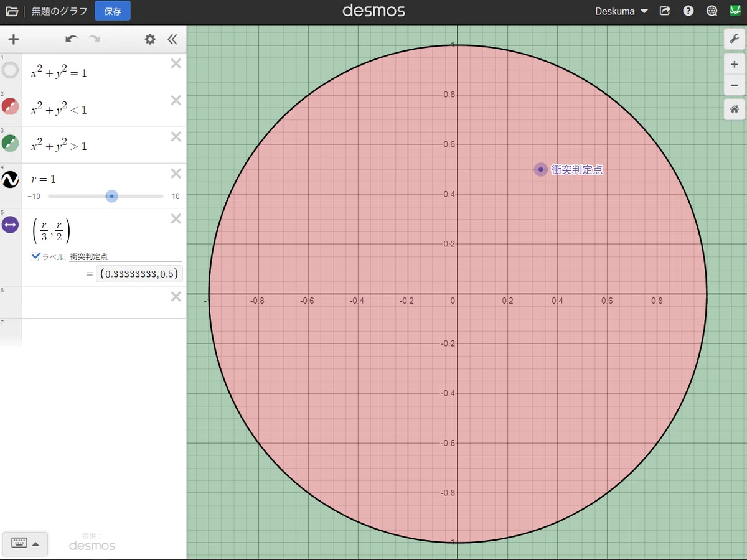Click the slider upper limit 10

pos(176,197)
